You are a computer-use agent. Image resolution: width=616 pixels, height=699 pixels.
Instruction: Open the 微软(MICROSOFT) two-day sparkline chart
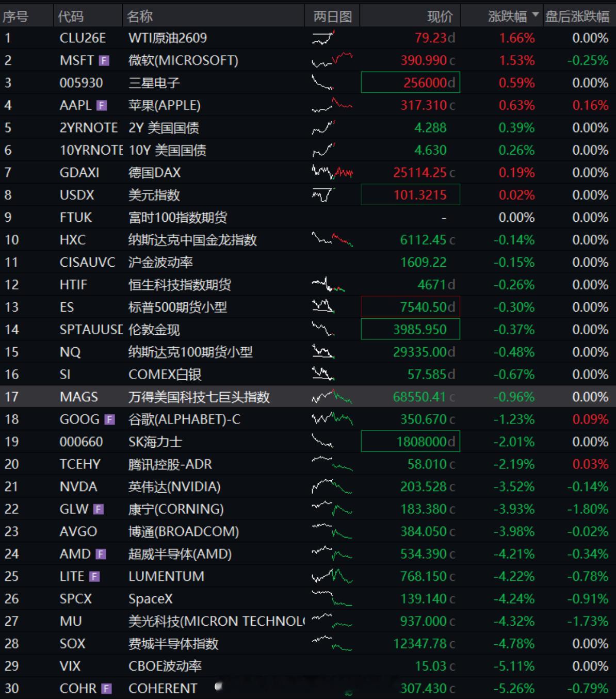point(332,60)
